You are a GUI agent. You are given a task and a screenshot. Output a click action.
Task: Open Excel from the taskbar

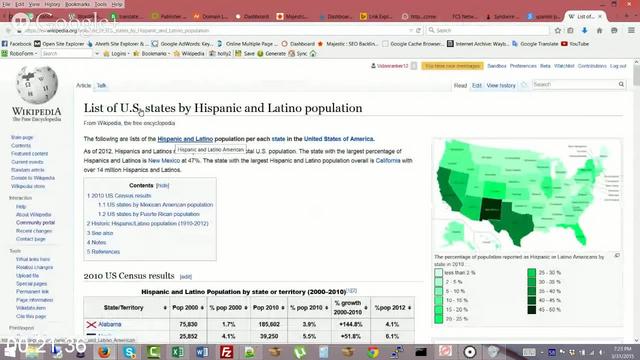[178, 352]
